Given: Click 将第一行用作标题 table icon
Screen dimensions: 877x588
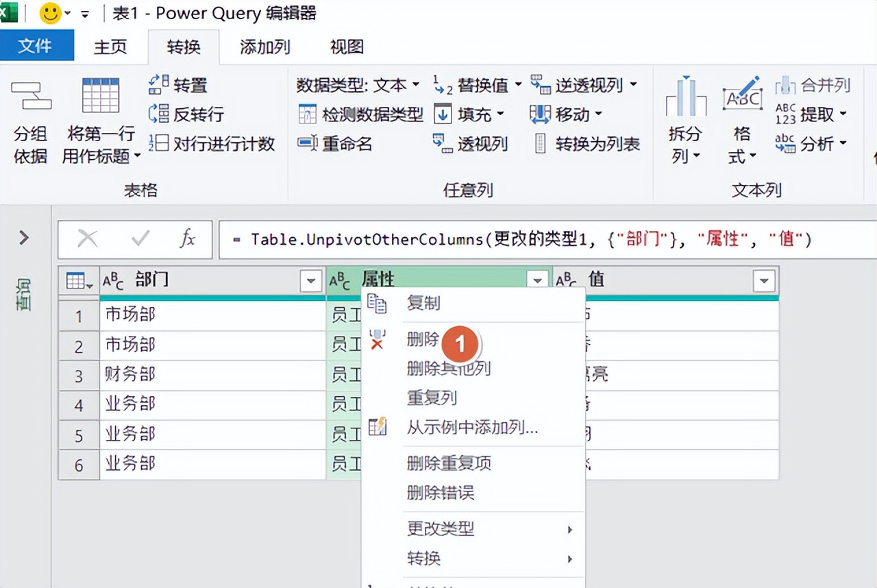Looking at the screenshot, I should pyautogui.click(x=101, y=96).
